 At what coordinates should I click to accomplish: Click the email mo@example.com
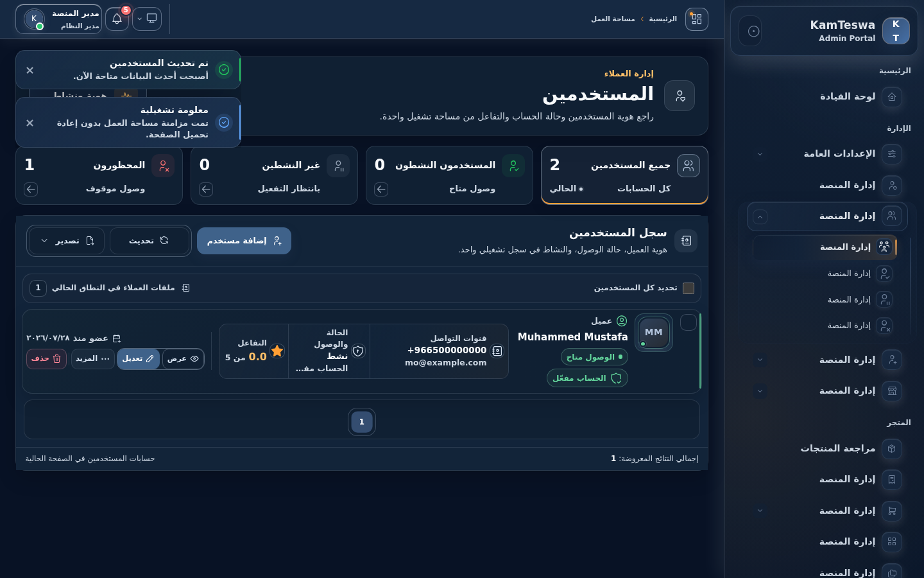(x=446, y=363)
